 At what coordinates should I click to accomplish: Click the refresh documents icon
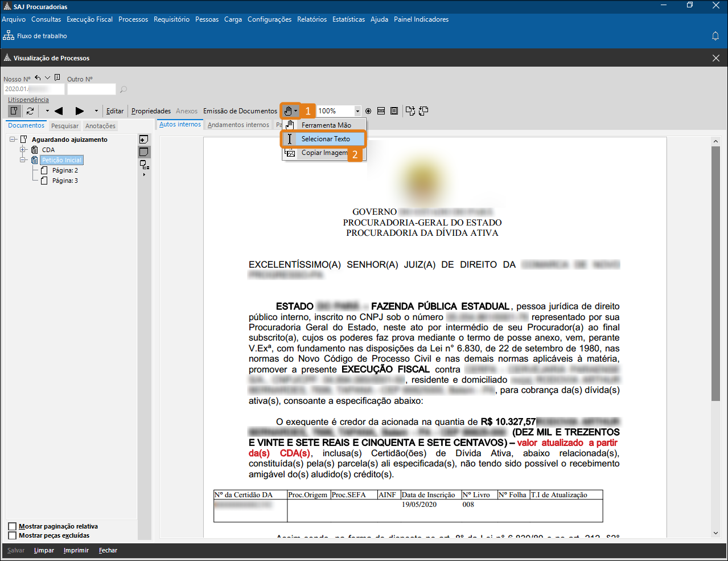click(x=30, y=111)
